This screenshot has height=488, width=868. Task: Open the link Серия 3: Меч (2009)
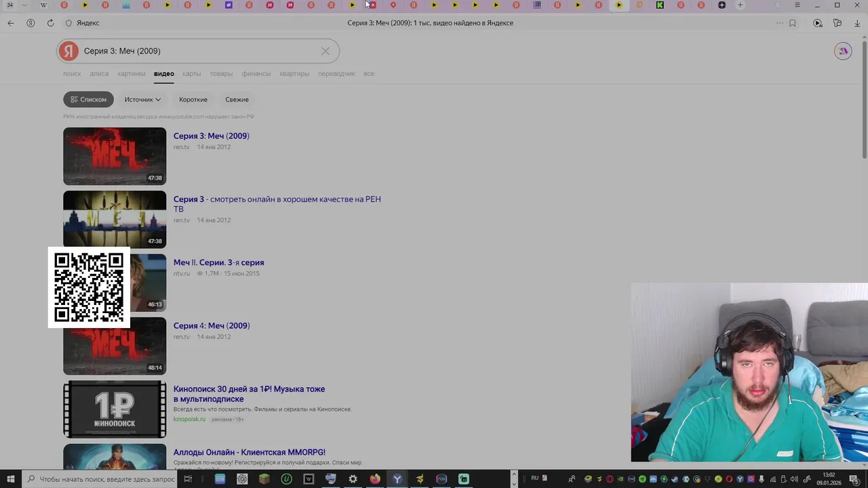tap(212, 136)
